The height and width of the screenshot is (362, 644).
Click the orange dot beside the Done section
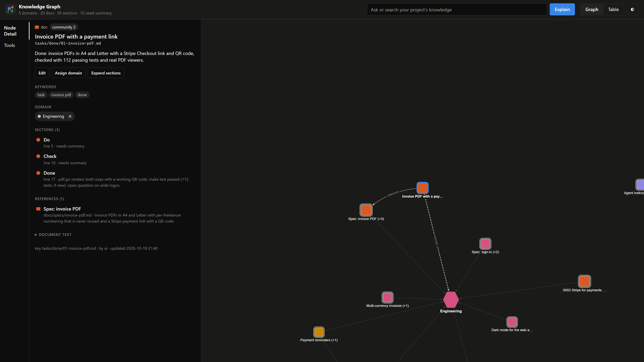[38, 173]
